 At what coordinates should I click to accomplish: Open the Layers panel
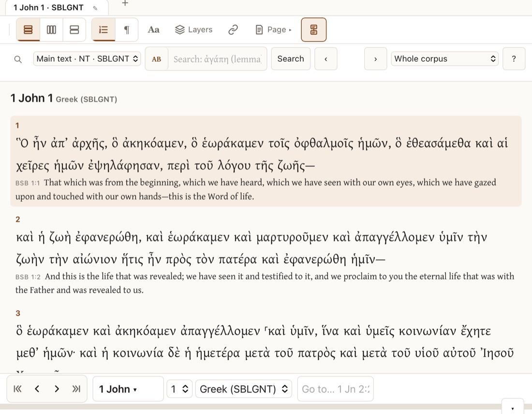pos(194,30)
